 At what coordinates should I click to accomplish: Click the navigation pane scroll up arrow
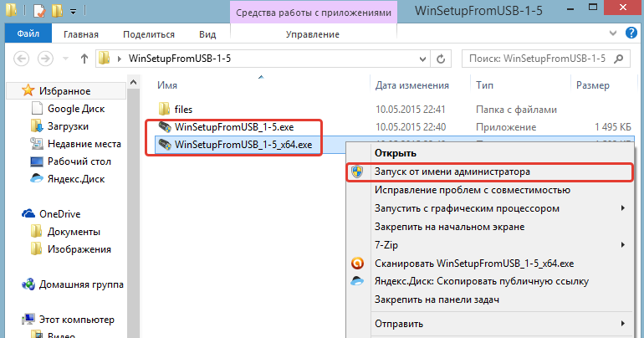click(134, 83)
